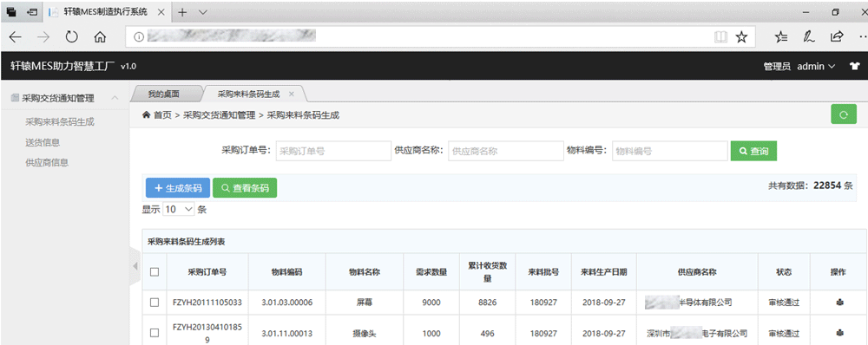
Task: Open 送货信息 in the sidebar
Action: click(43, 142)
